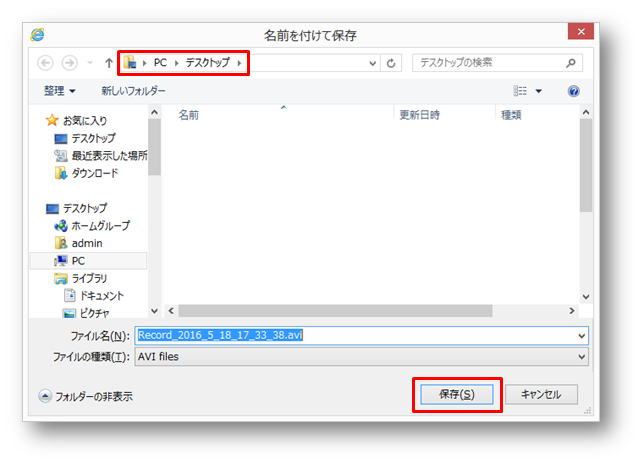This screenshot has height=464, width=642.
Task: Open the view options dropdown arrow
Action: [539, 91]
